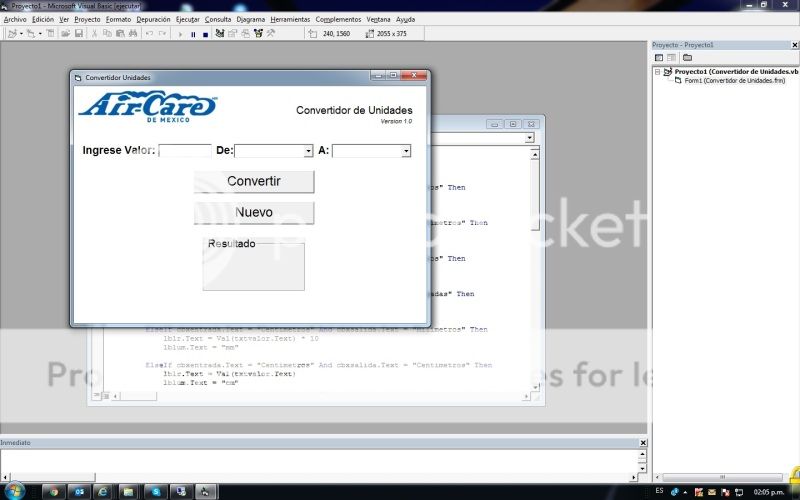800x500 pixels.
Task: Click the Redo toolbar icon
Action: pos(162,34)
